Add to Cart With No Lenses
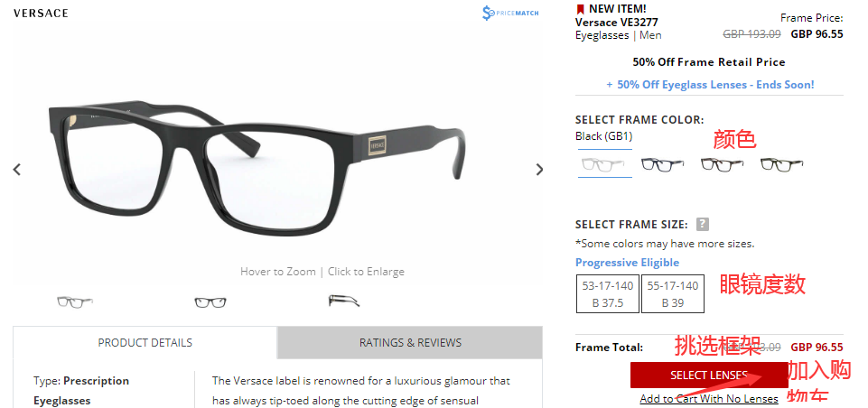868x408 pixels. coord(709,399)
